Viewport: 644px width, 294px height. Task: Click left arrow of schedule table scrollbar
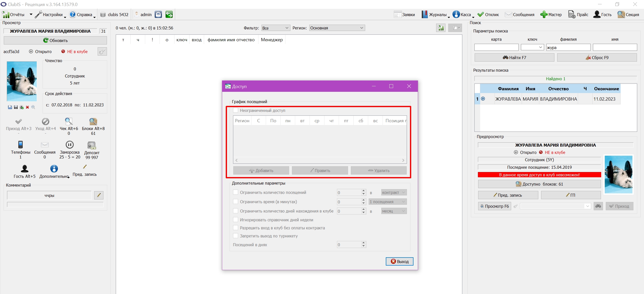pos(237,160)
